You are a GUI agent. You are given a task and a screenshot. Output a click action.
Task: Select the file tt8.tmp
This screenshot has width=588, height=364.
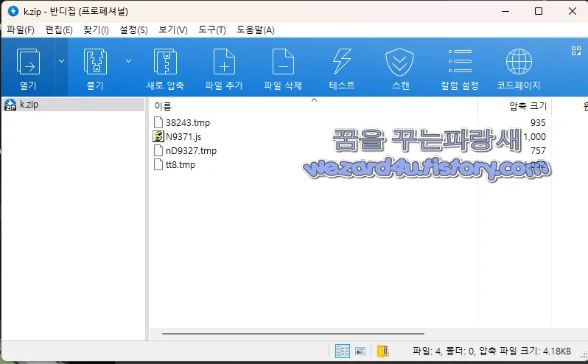tap(181, 164)
